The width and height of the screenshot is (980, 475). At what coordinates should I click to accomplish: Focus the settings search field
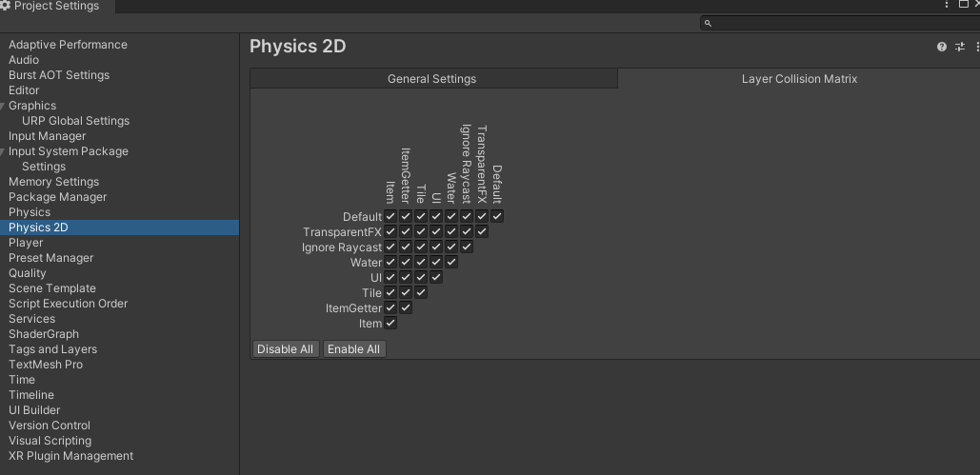[x=839, y=23]
